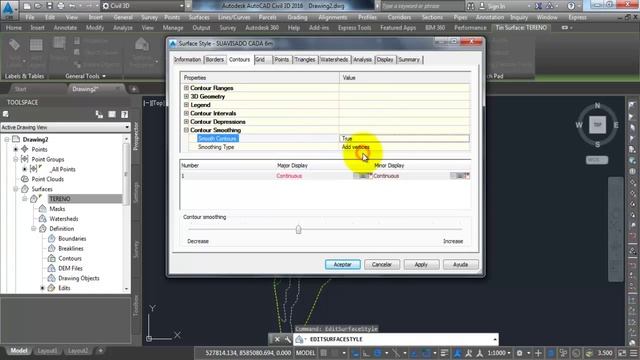Expand the Contour Ranges property group
This screenshot has height=360, width=640.
(186, 88)
